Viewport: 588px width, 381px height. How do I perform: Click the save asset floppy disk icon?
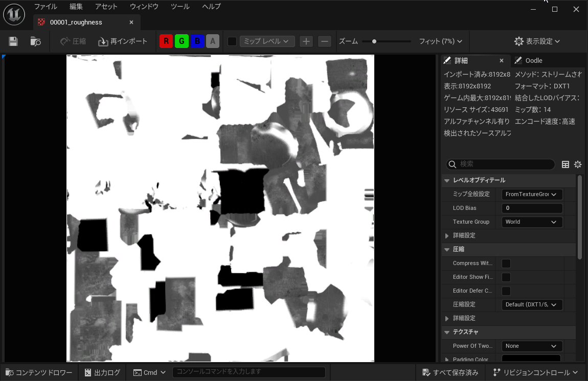(x=13, y=41)
